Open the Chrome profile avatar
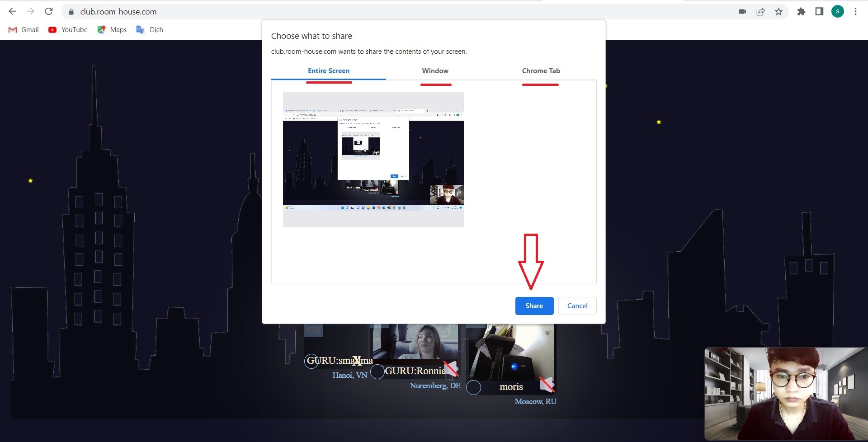The width and height of the screenshot is (868, 442). click(x=837, y=12)
